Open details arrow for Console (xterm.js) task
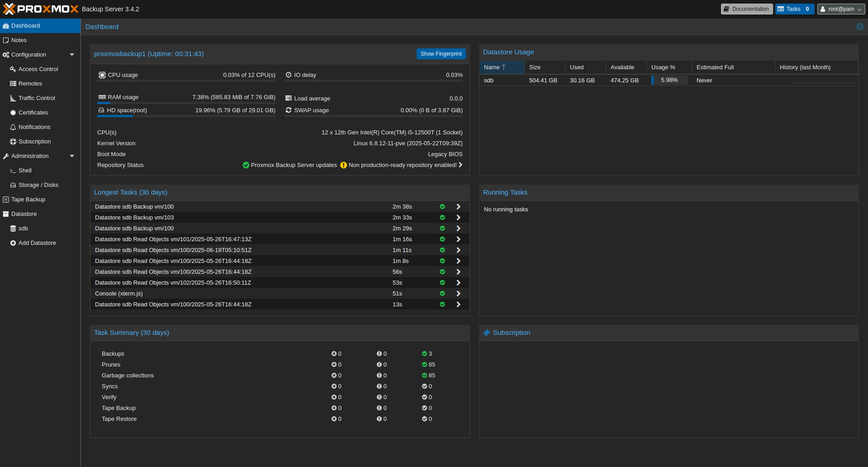 tap(458, 294)
